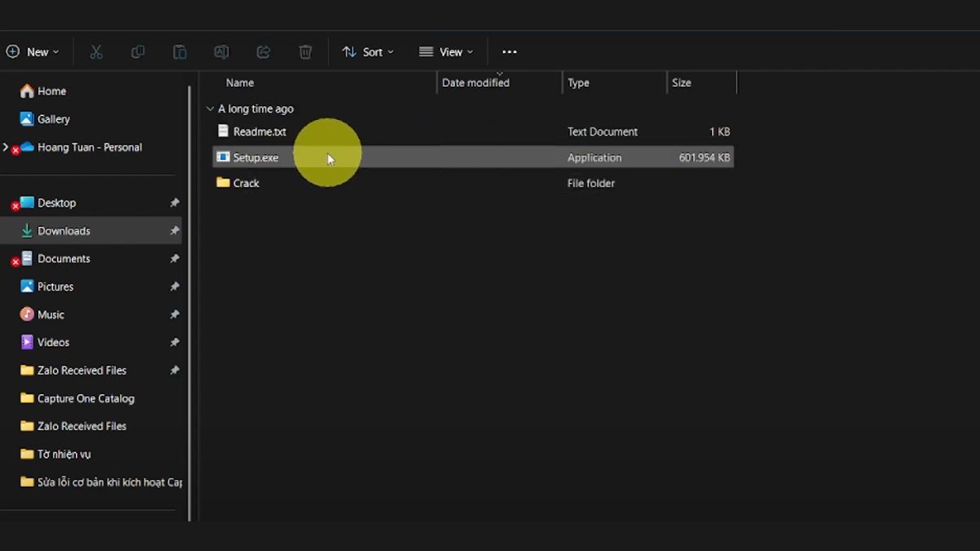The image size is (980, 551).
Task: Unpin Documents using its pin icon
Action: (x=174, y=259)
